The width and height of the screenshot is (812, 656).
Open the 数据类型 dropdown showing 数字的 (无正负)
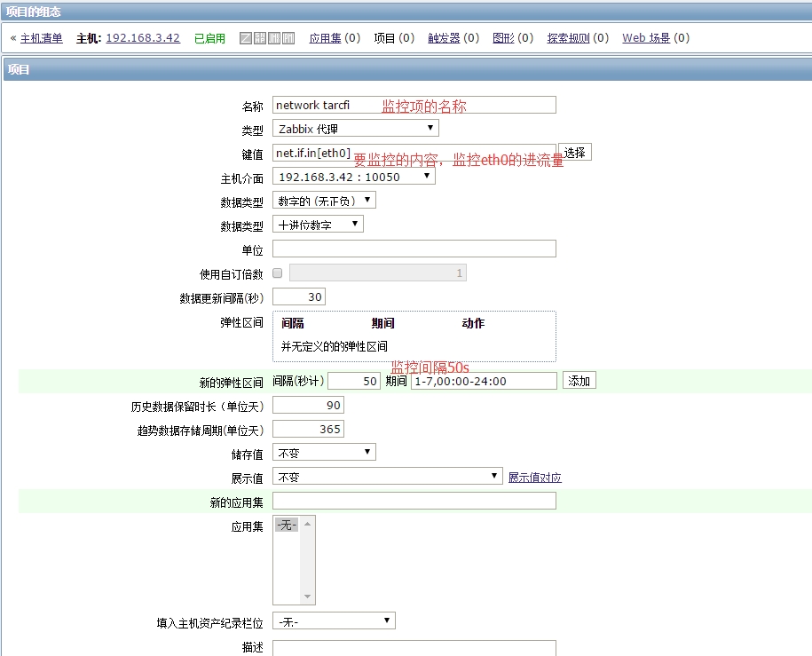(324, 200)
